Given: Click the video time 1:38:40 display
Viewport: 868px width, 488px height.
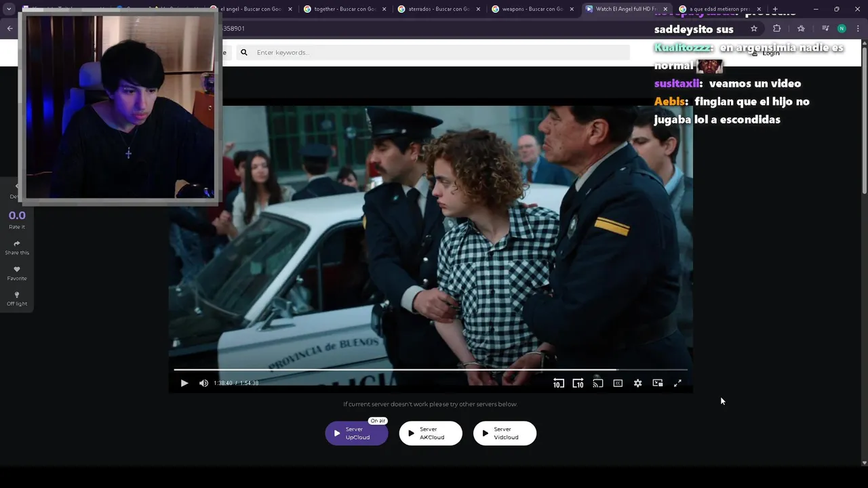Looking at the screenshot, I should point(223,383).
